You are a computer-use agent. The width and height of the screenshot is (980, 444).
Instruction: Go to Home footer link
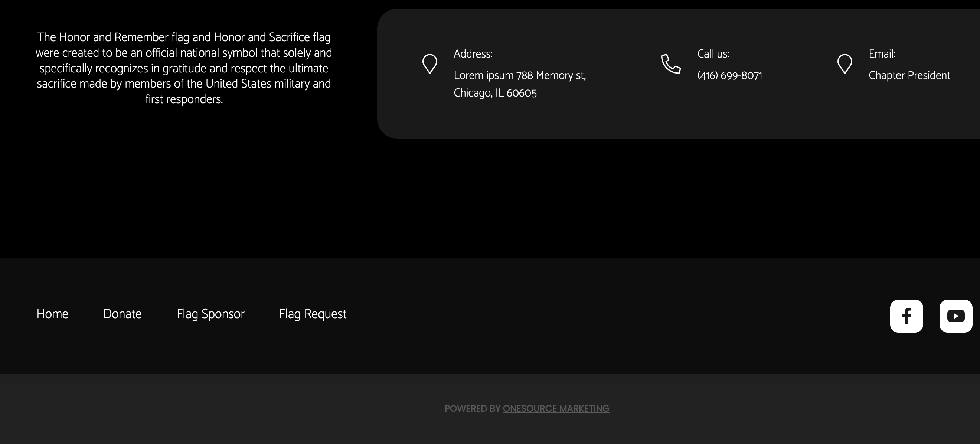coord(52,314)
